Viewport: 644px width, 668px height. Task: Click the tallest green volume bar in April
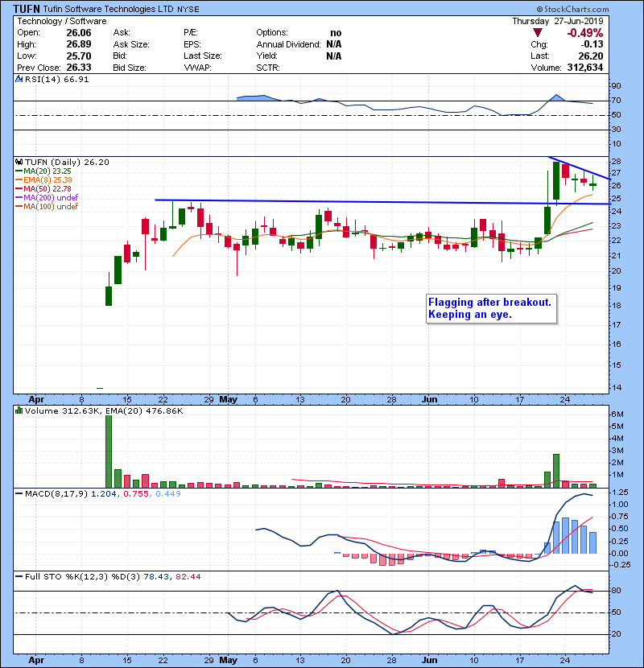pyautogui.click(x=109, y=452)
